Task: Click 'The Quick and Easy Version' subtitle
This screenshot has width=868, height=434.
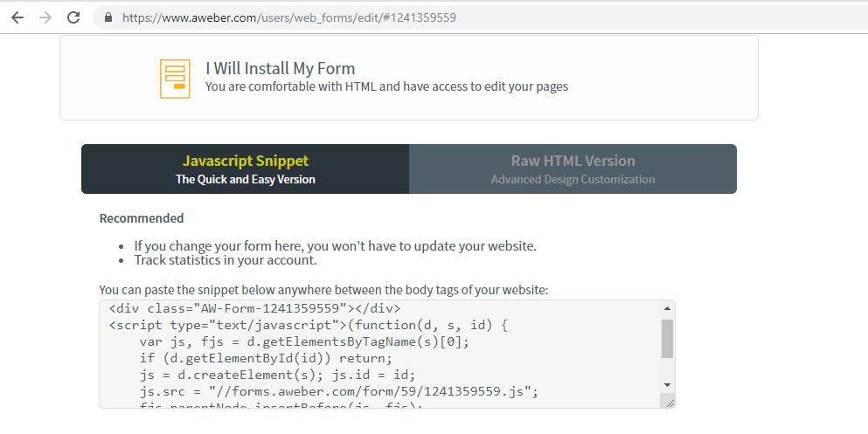Action: point(246,180)
